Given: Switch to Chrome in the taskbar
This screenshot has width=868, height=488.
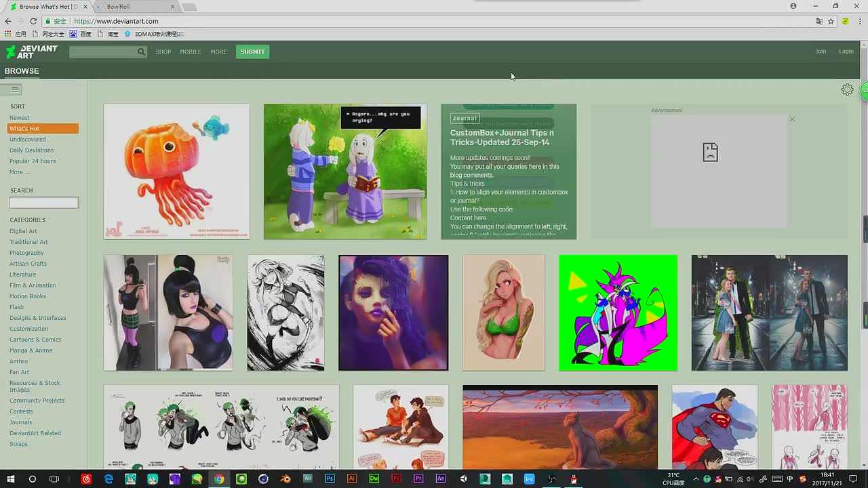Looking at the screenshot, I should coord(219,479).
